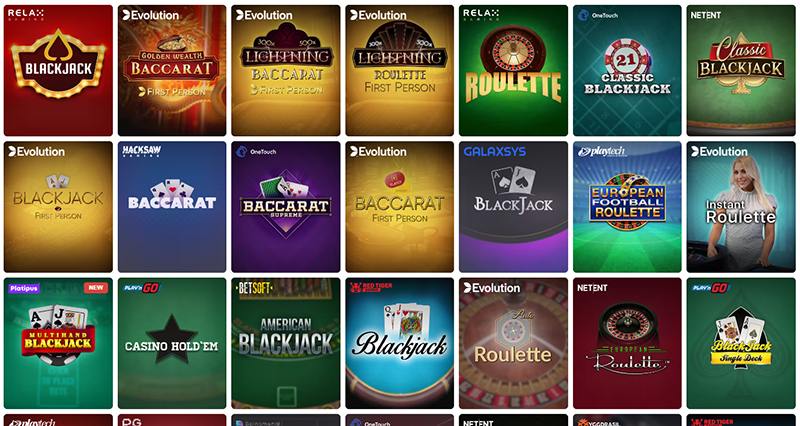Viewport: 800px width, 426px height.
Task: Launch Golden Wealth Baccarat First Person
Action: pyautogui.click(x=172, y=70)
